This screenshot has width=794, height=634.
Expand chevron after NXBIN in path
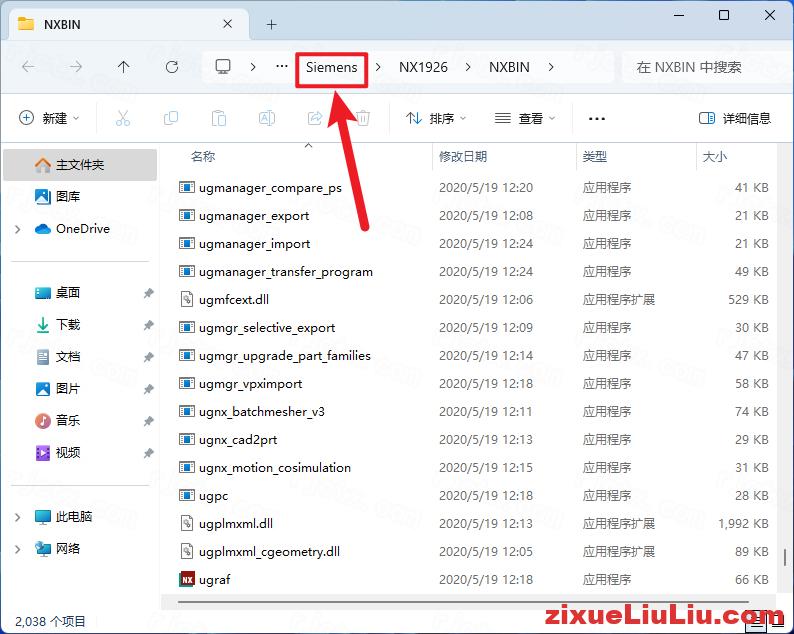click(551, 67)
